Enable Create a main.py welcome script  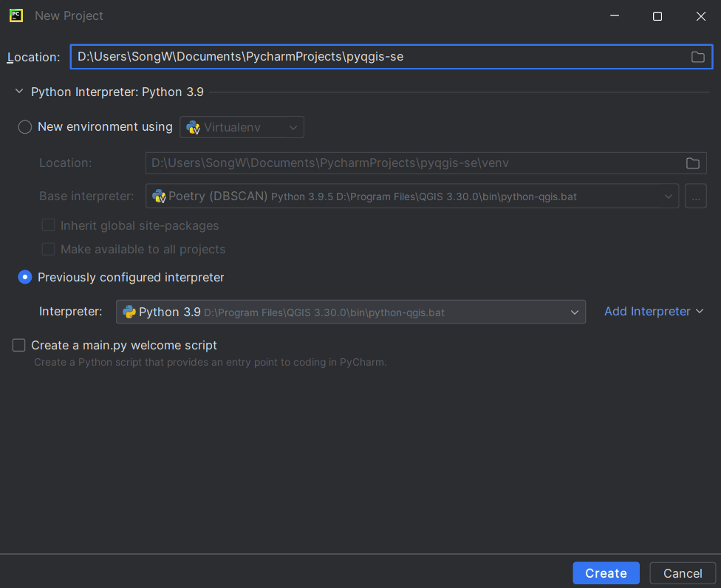[19, 345]
